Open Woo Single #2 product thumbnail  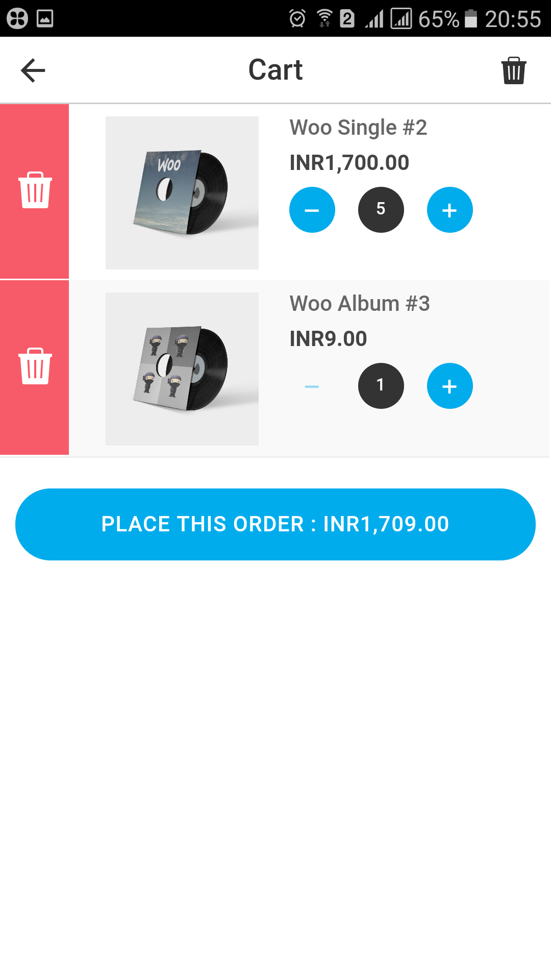tap(182, 193)
